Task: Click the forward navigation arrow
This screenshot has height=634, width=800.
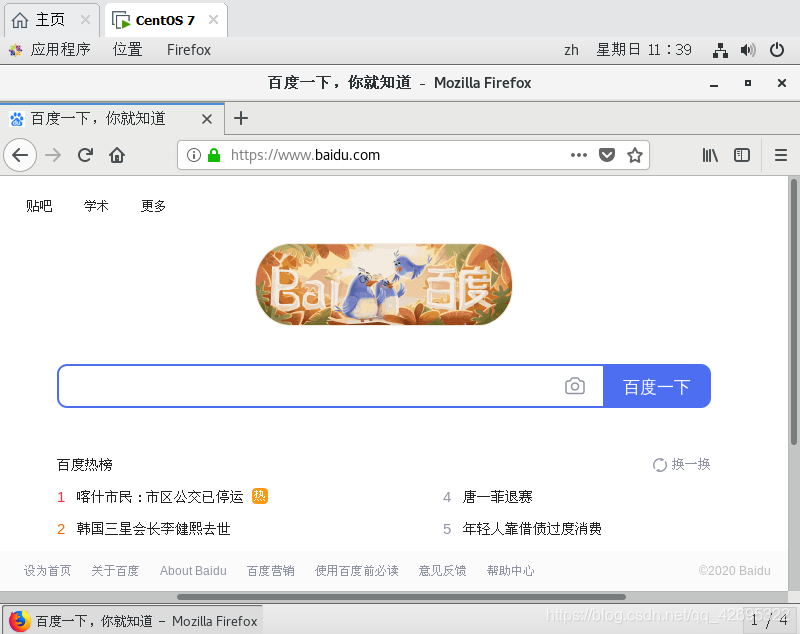Action: tap(53, 155)
